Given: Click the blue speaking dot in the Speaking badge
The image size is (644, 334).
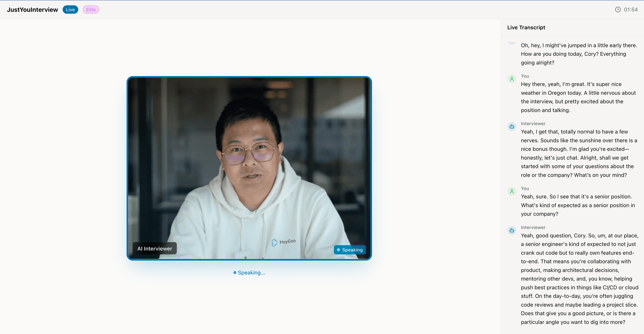Looking at the screenshot, I should (339, 250).
